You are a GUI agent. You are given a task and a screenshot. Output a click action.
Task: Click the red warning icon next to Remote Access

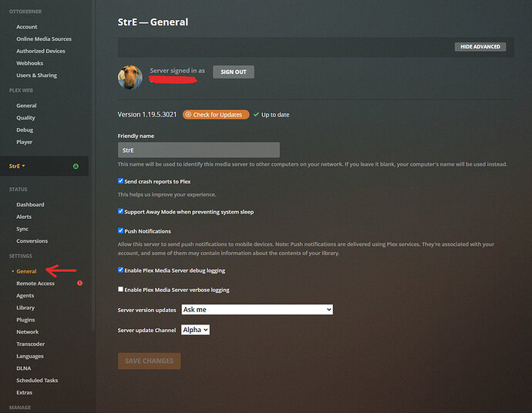pyautogui.click(x=79, y=283)
